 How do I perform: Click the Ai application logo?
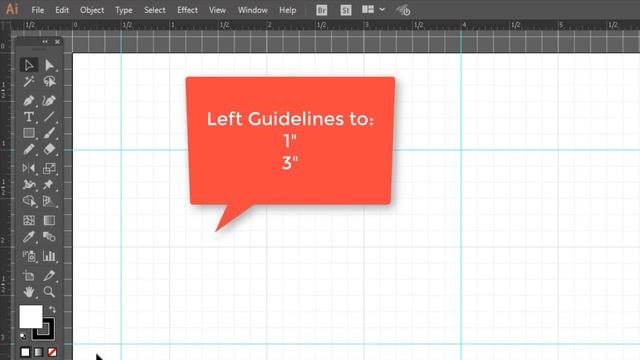12,9
